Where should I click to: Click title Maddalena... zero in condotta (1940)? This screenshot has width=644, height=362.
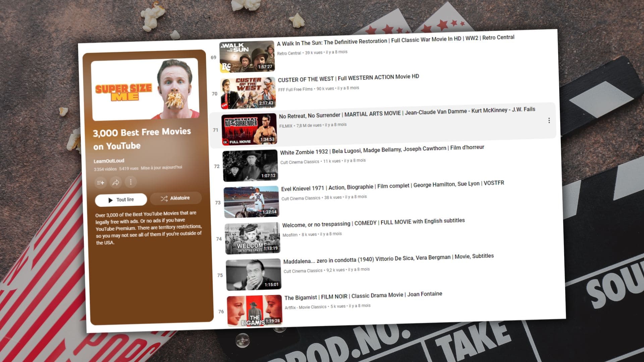point(388,259)
